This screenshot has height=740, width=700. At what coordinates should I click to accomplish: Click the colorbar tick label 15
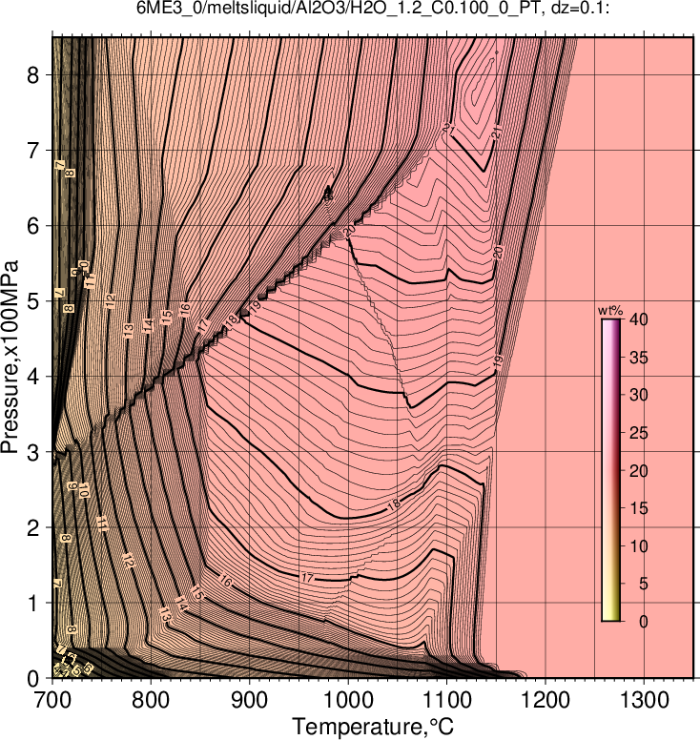click(x=639, y=508)
